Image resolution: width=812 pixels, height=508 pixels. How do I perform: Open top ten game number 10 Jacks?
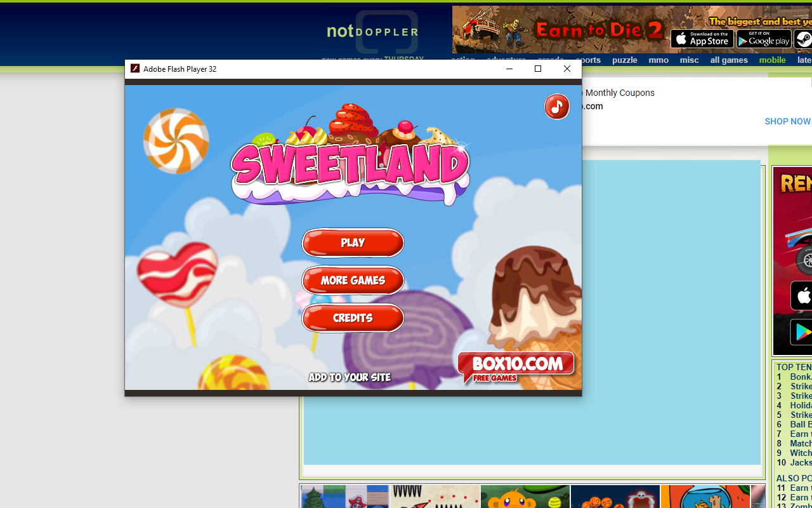(x=801, y=462)
